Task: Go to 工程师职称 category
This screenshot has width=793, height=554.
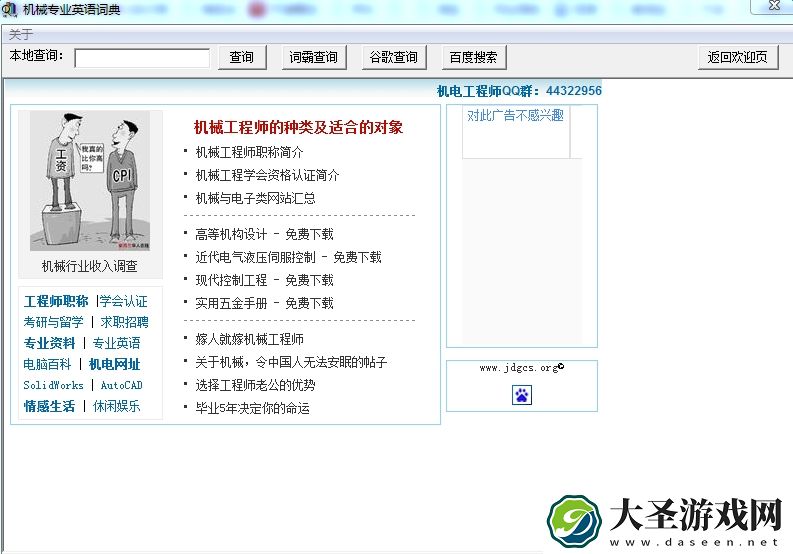Action: tap(56, 302)
